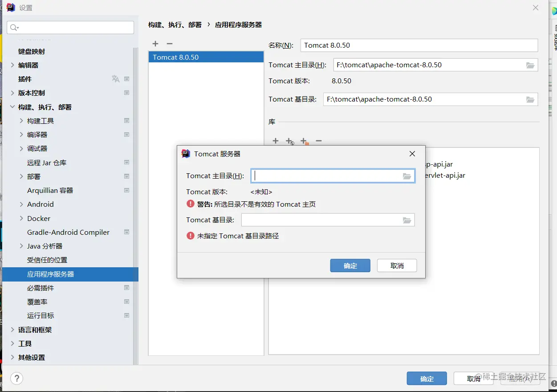The image size is (557, 392).
Task: Cancel the Tomcat 服务器 dialog
Action: (x=397, y=265)
